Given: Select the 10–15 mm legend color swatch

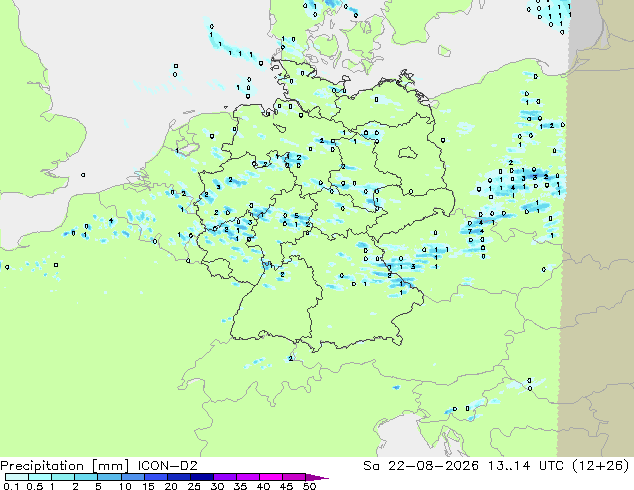Looking at the screenshot, I should click(132, 477).
